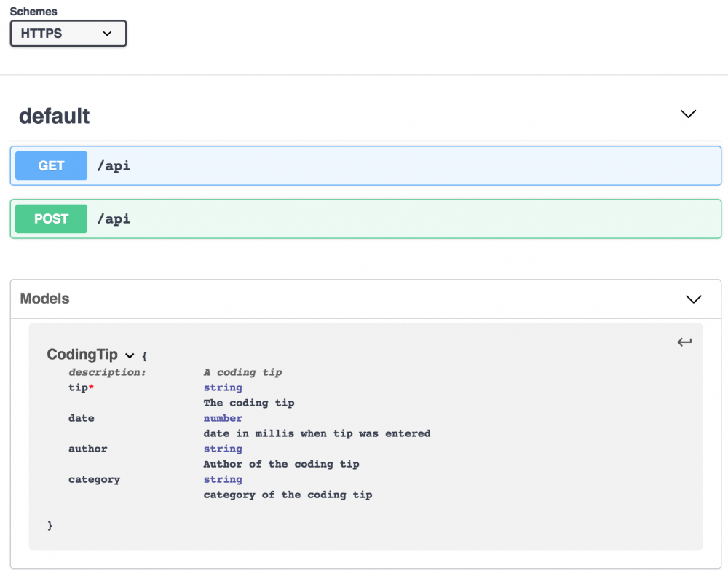Click the date property name
The height and width of the screenshot is (579, 728).
point(82,418)
